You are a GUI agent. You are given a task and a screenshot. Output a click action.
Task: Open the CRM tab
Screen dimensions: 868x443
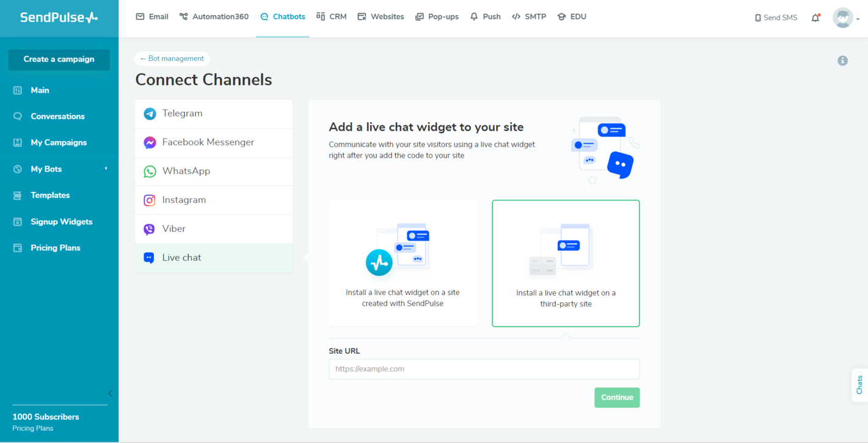pyautogui.click(x=331, y=16)
